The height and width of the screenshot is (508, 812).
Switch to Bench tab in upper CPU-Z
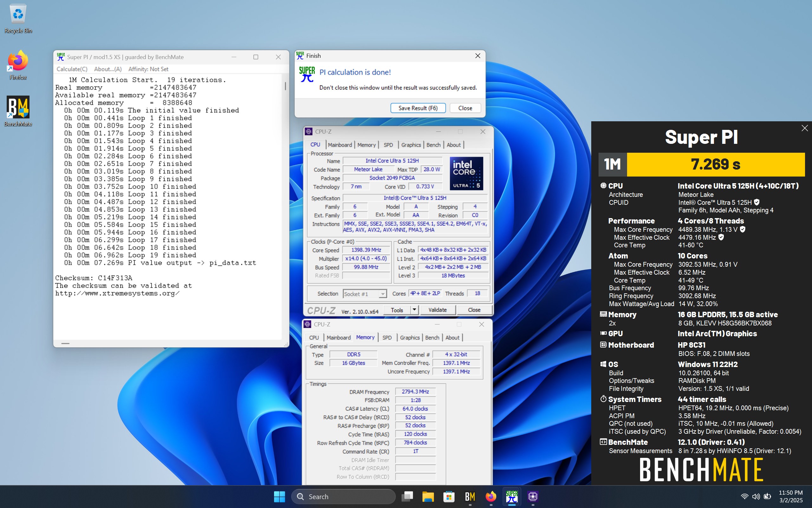[x=433, y=145]
